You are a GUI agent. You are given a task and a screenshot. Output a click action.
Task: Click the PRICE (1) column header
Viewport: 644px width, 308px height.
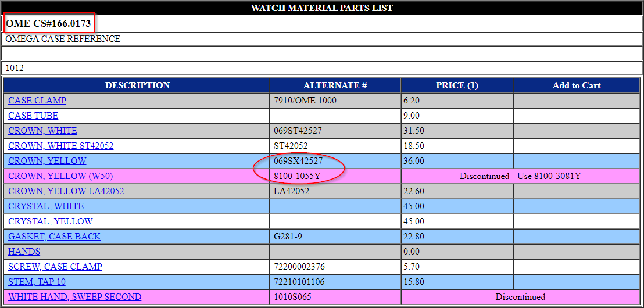click(457, 85)
